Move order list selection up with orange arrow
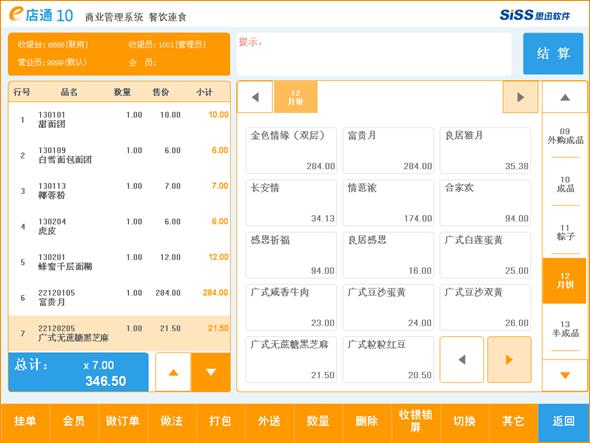 pos(173,372)
